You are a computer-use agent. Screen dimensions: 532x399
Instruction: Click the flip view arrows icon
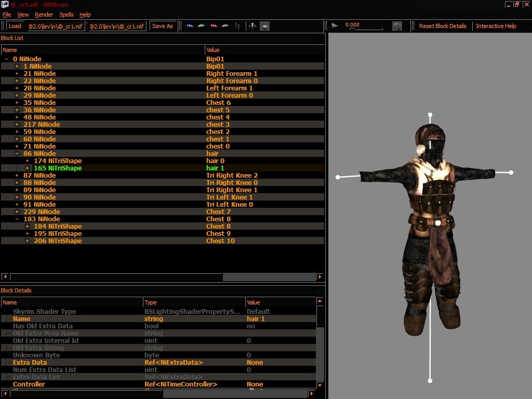[x=252, y=26]
